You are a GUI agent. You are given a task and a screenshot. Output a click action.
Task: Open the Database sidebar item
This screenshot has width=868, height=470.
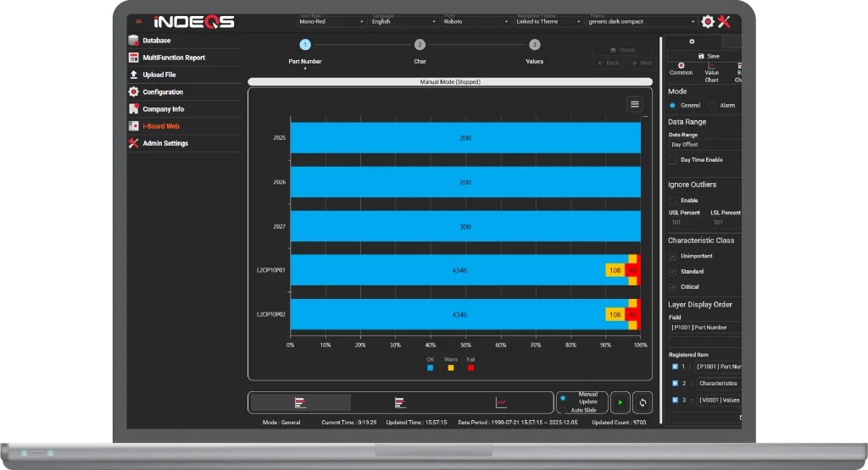point(156,41)
